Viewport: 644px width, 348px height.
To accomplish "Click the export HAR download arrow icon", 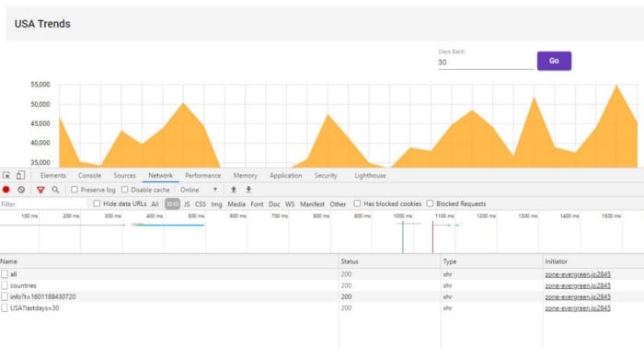I will [248, 190].
